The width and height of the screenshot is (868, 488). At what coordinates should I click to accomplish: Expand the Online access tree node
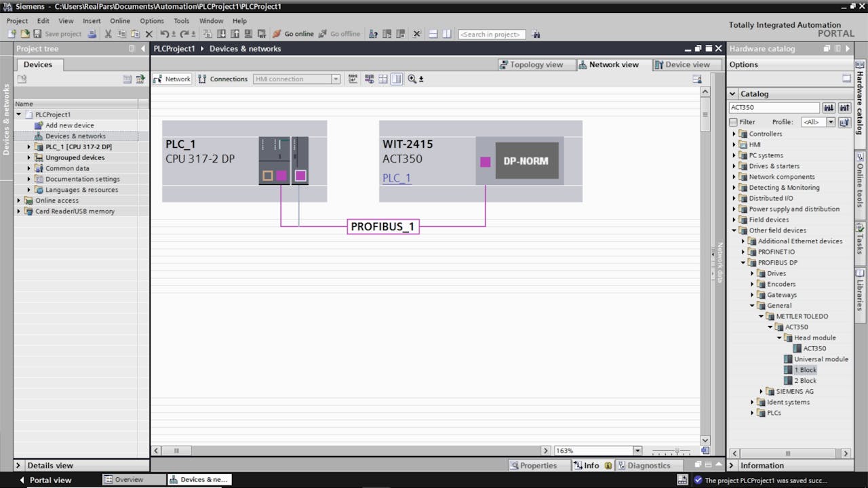coord(19,201)
